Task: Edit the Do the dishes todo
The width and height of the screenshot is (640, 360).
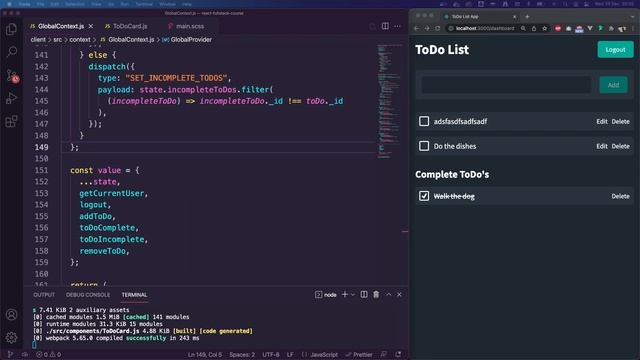Action: click(x=602, y=146)
